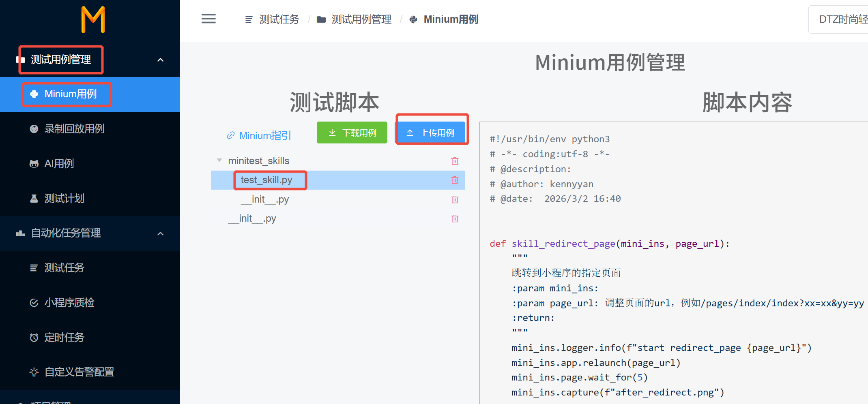Click the Minium用例 sidebar icon

pyautogui.click(x=34, y=94)
